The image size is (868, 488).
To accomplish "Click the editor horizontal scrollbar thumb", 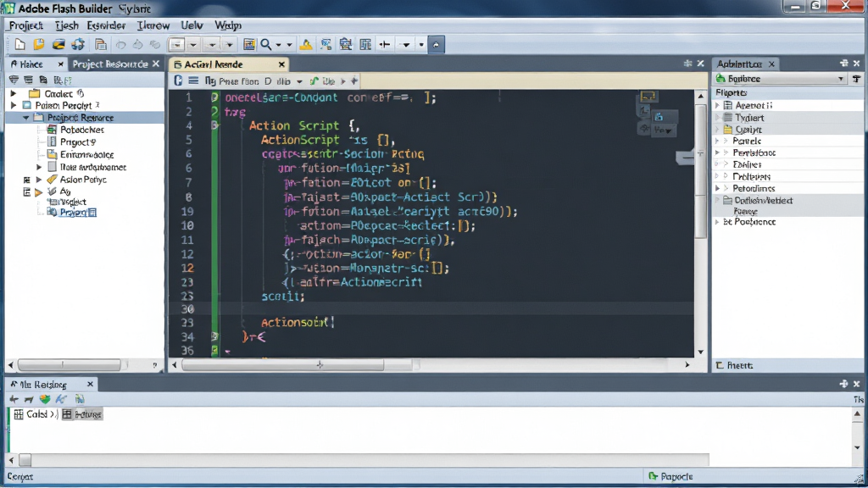I will coord(282,364).
